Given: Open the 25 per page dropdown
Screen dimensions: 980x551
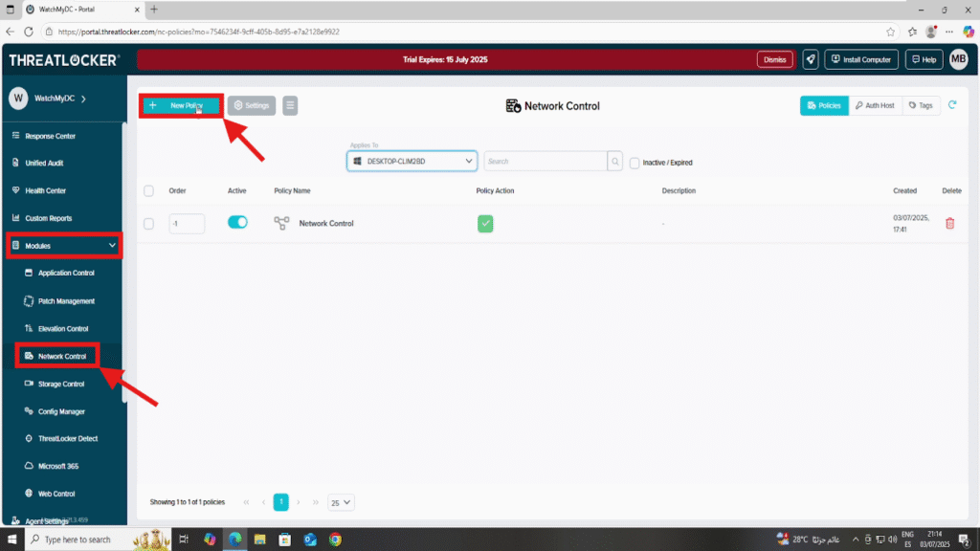Looking at the screenshot, I should (x=341, y=502).
